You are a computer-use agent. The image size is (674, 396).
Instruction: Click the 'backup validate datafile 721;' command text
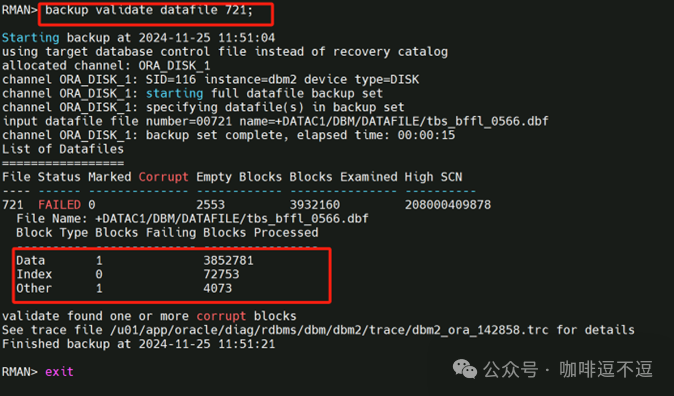click(x=149, y=10)
